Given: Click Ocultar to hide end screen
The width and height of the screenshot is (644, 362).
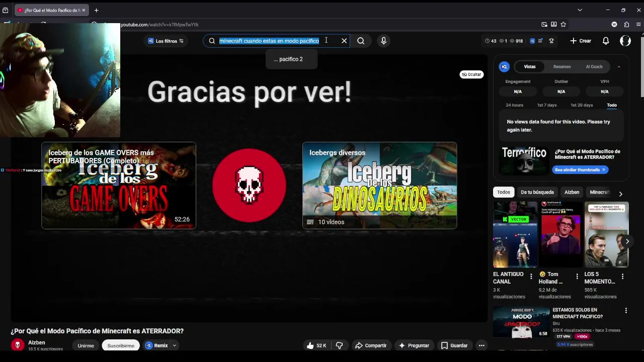Looking at the screenshot, I should click(x=472, y=74).
